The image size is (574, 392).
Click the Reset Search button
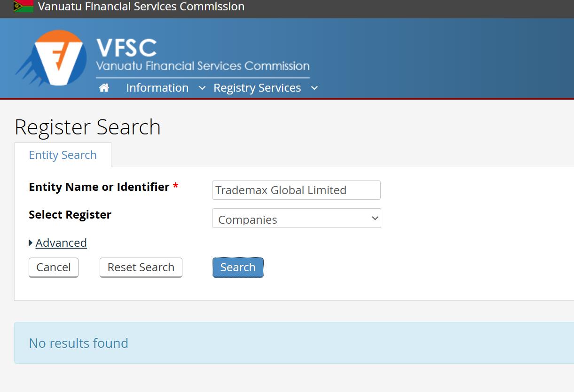141,267
